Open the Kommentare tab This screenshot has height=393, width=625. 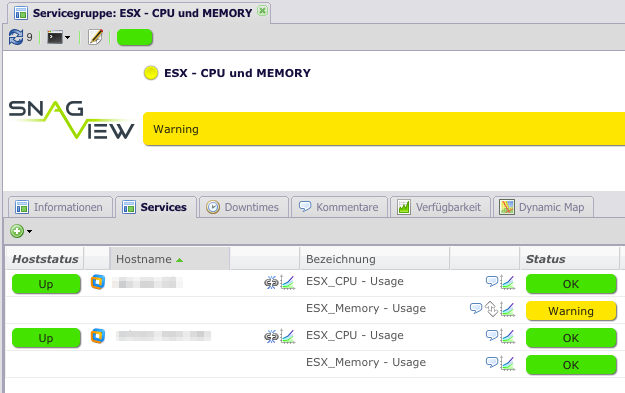pyautogui.click(x=339, y=207)
